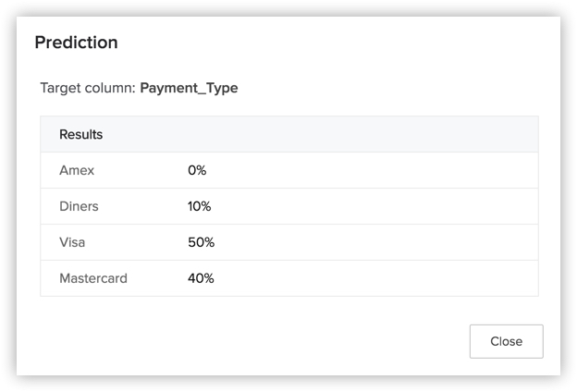This screenshot has height=392, width=577.
Task: Click the Target column label text
Action: tap(88, 88)
